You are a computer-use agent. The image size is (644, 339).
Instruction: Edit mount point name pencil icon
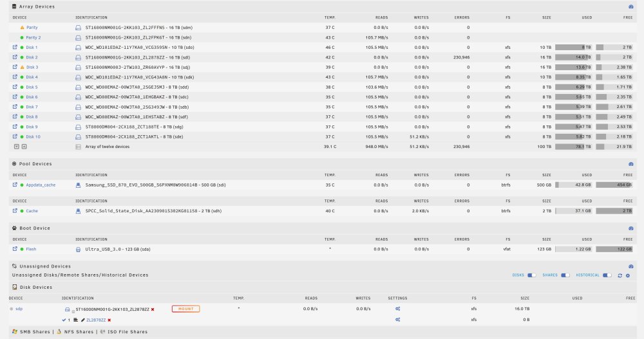click(82, 320)
